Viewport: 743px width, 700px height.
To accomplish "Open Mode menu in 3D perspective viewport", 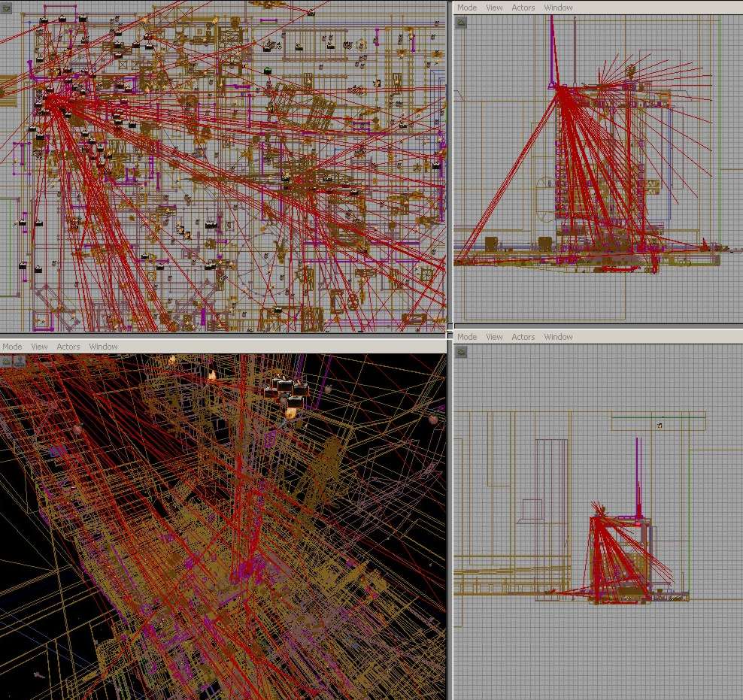I will [12, 347].
